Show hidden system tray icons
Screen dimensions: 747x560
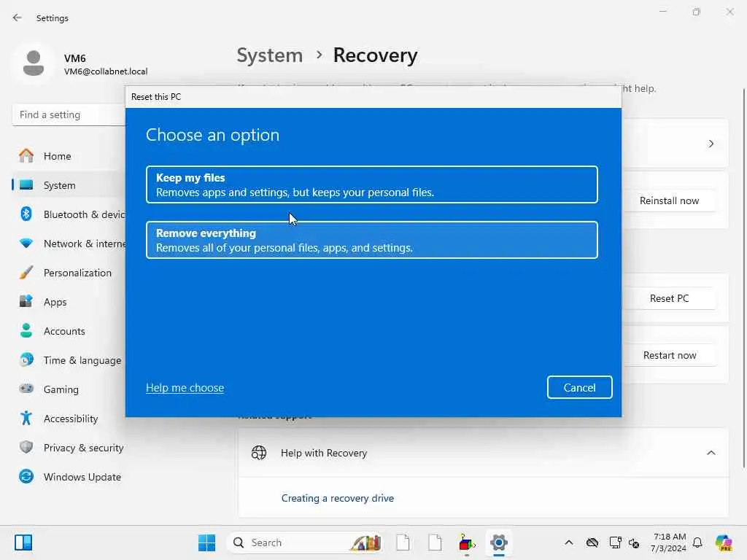(568, 542)
